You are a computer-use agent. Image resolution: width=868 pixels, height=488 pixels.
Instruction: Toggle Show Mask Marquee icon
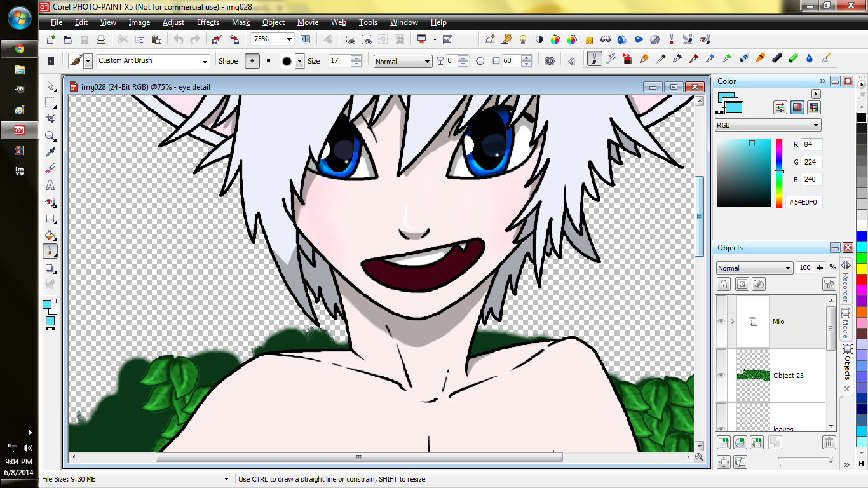[351, 39]
